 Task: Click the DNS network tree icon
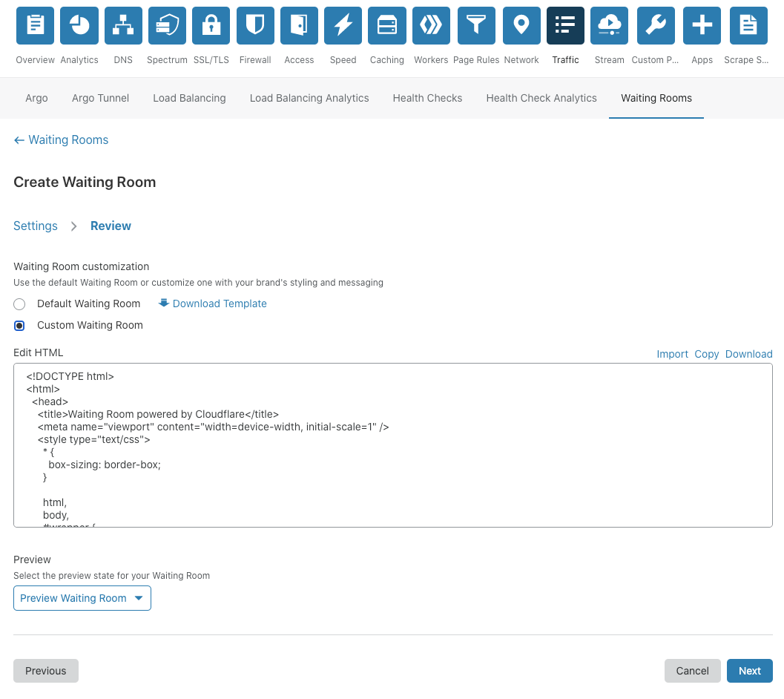tap(123, 26)
